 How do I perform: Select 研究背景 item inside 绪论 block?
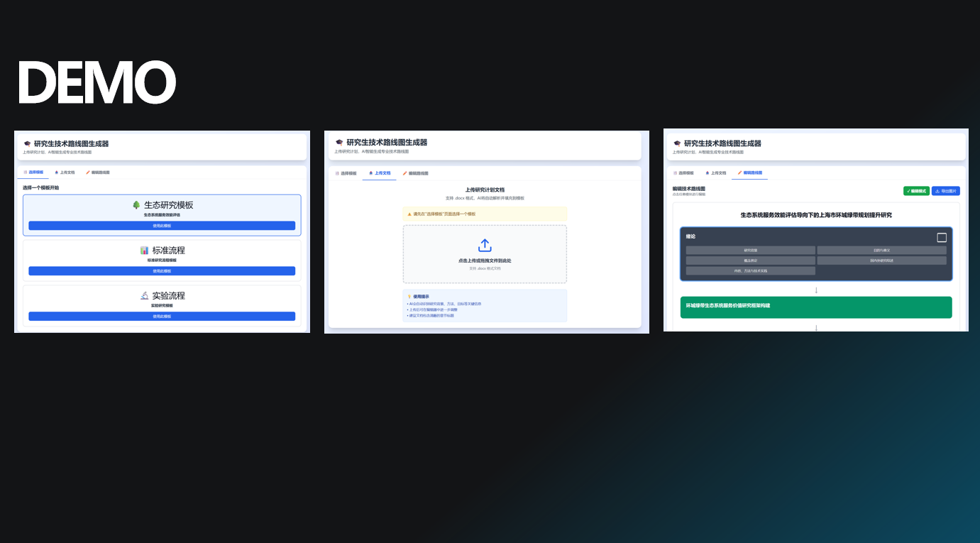coord(750,251)
